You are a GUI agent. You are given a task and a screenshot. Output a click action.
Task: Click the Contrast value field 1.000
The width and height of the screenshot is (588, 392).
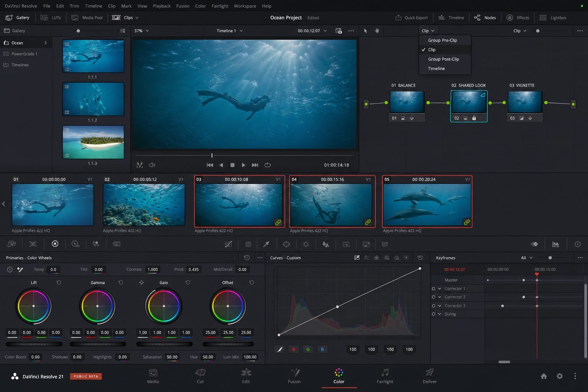coord(153,269)
